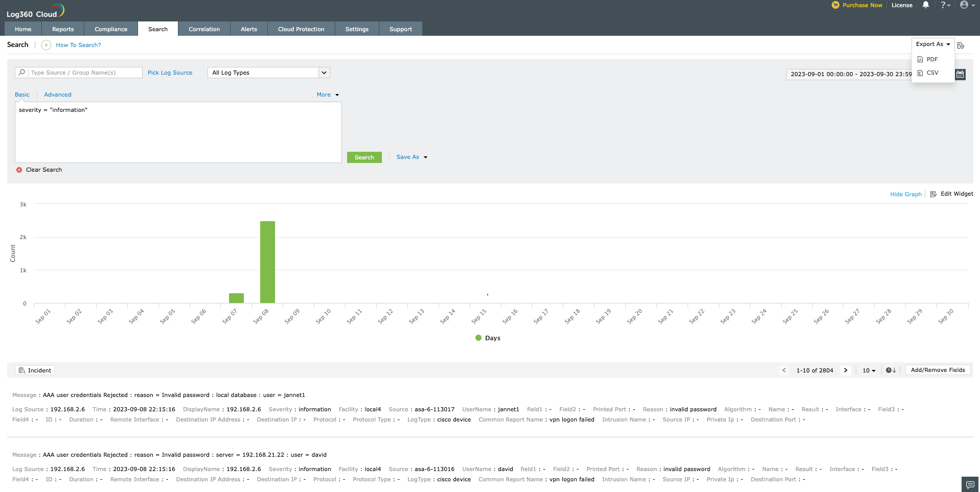Click the Pick Log Source link

(170, 73)
